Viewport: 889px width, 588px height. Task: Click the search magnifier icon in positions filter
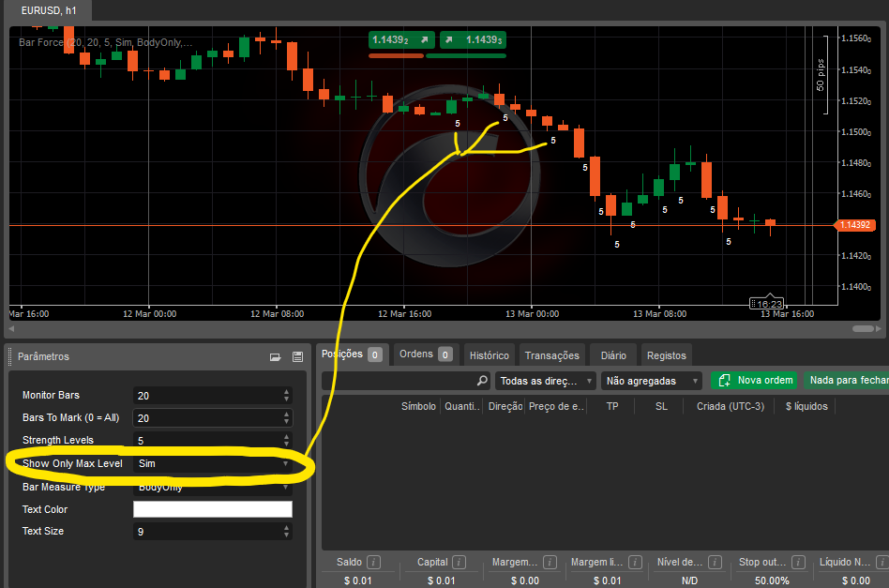(x=482, y=381)
